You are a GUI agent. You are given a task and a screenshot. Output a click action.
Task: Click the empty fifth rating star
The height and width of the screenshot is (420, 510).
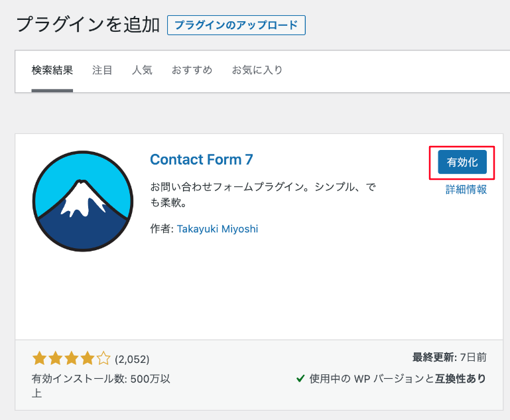103,359
